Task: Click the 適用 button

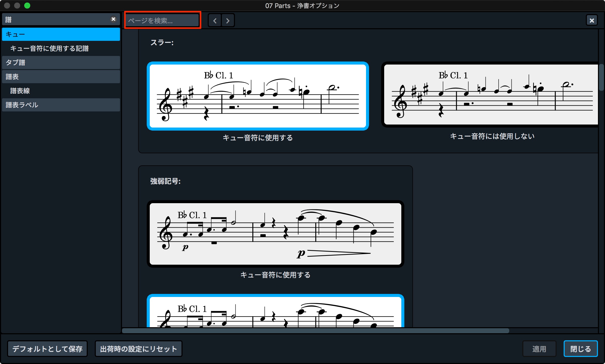Action: click(539, 349)
